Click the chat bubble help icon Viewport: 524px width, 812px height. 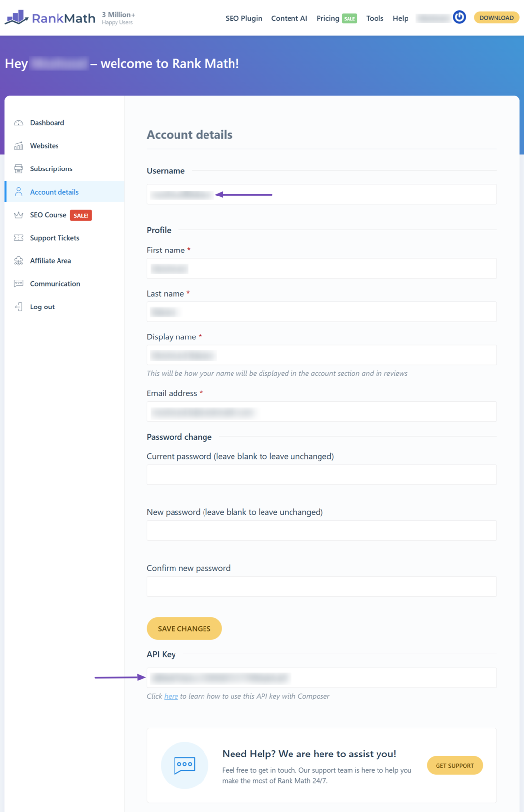tap(185, 765)
